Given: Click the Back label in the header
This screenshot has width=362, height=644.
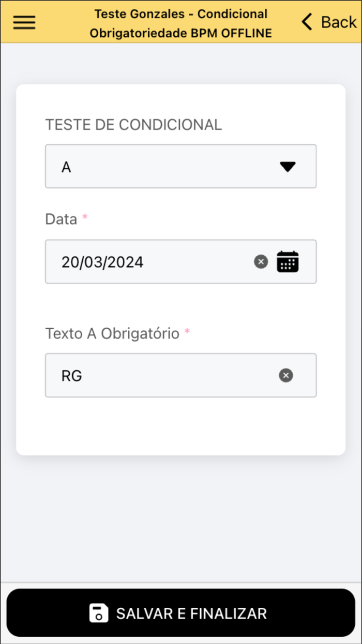Looking at the screenshot, I should pyautogui.click(x=338, y=22).
